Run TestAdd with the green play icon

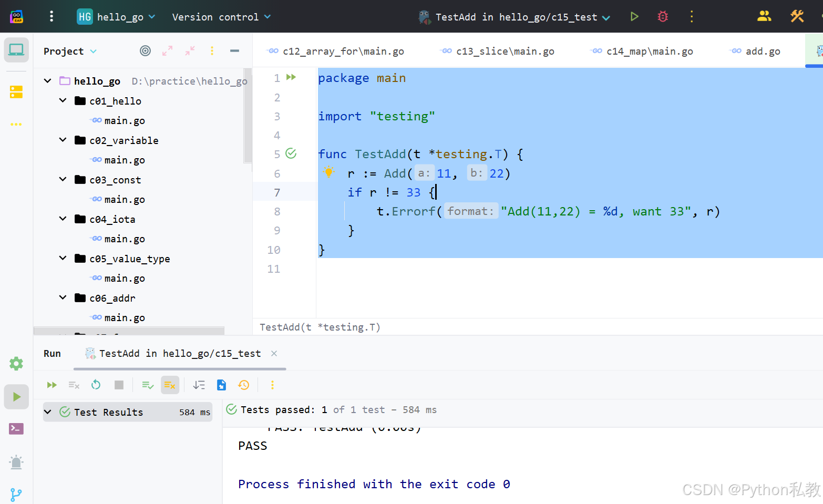tap(634, 16)
